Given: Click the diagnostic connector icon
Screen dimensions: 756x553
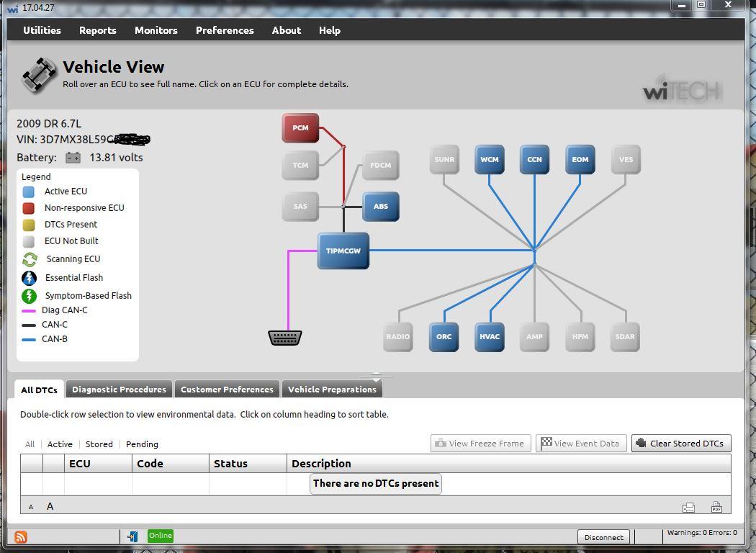Looking at the screenshot, I should 285,338.
